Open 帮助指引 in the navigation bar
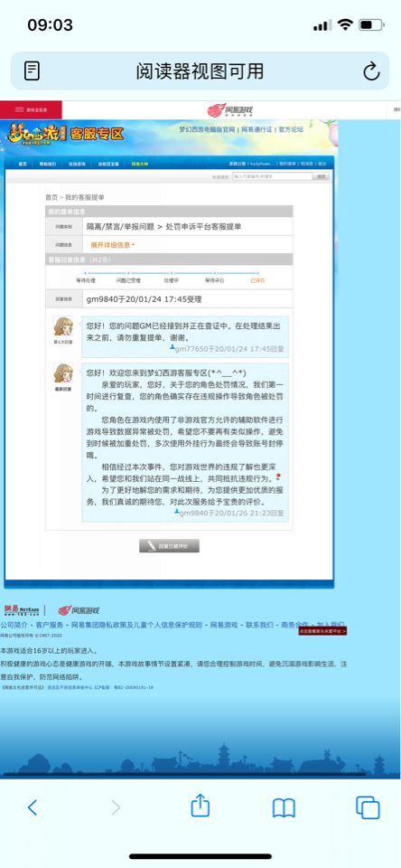This screenshot has height=868, width=401. 48,164
